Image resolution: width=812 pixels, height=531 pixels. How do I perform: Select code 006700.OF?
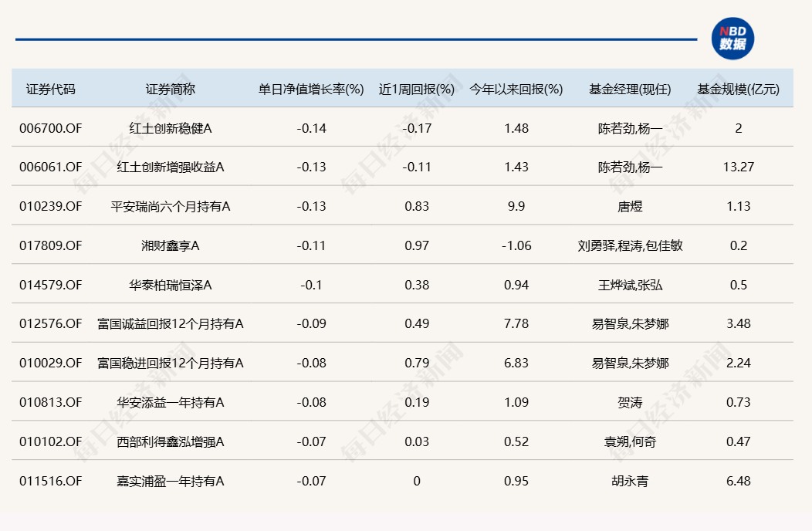pos(51,128)
